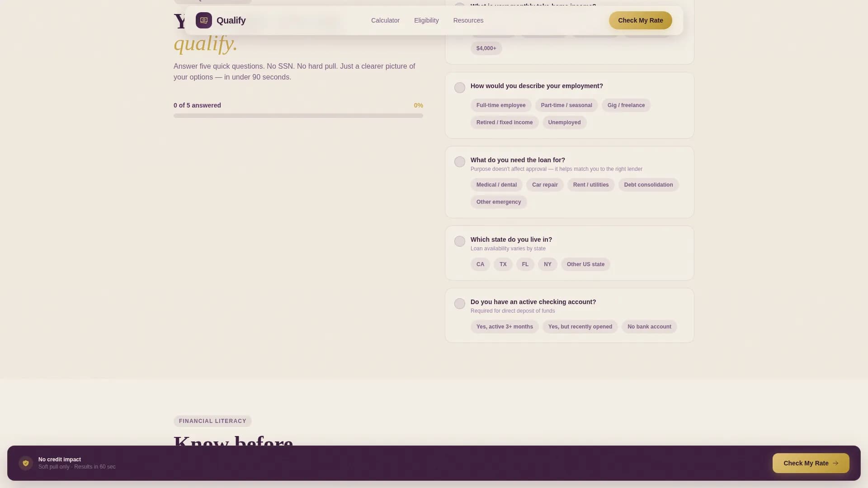Pick the $4,000+ income option
Viewport: 868px width, 488px height.
point(486,48)
